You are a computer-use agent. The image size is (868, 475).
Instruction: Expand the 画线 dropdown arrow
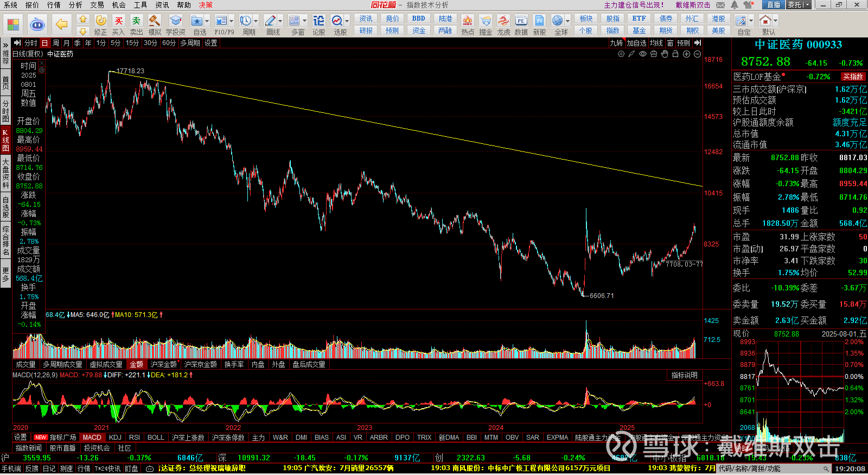(280, 21)
